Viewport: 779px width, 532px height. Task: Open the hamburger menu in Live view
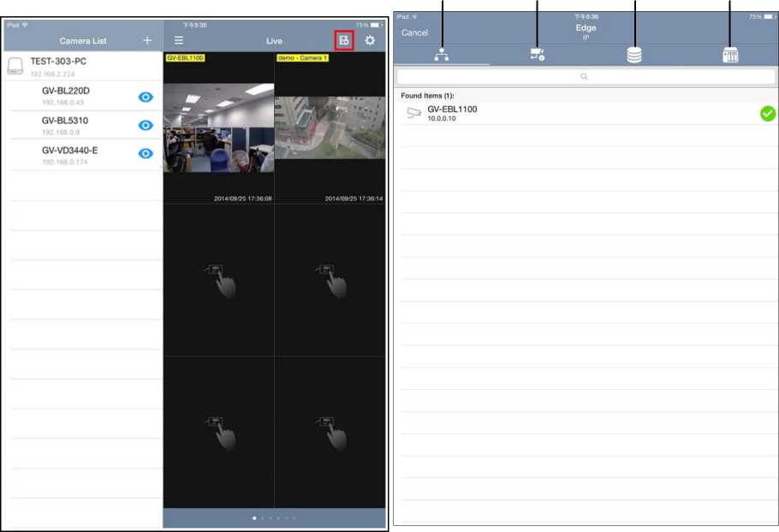[x=179, y=40]
